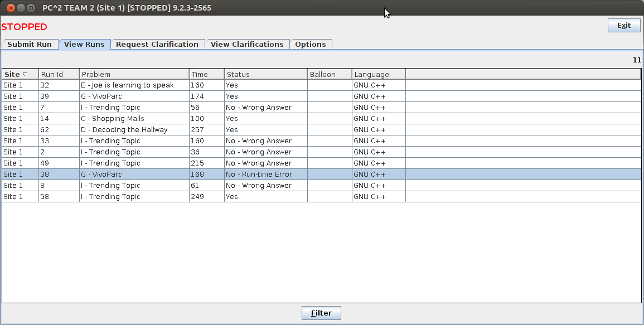The width and height of the screenshot is (644, 325).
Task: Sort runs by Site column header
Action: point(20,74)
